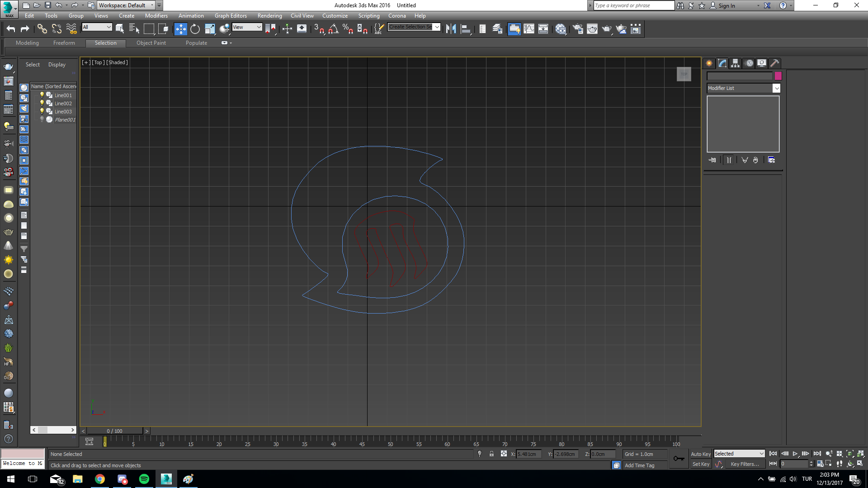Image resolution: width=868 pixels, height=488 pixels.
Task: Toggle Selection Lock padlock in status bar
Action: pos(491,454)
